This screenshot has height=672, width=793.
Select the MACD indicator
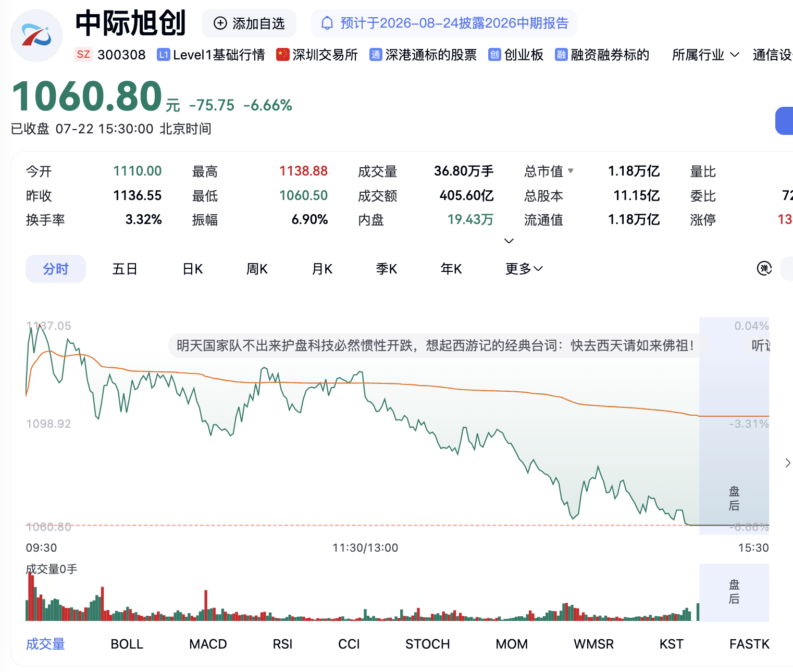pos(208,644)
